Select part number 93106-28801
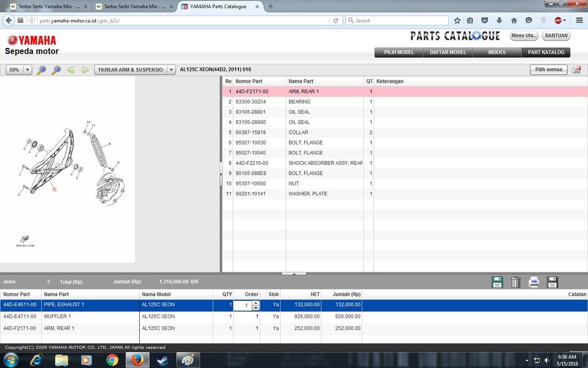The height and width of the screenshot is (368, 588). tap(250, 112)
